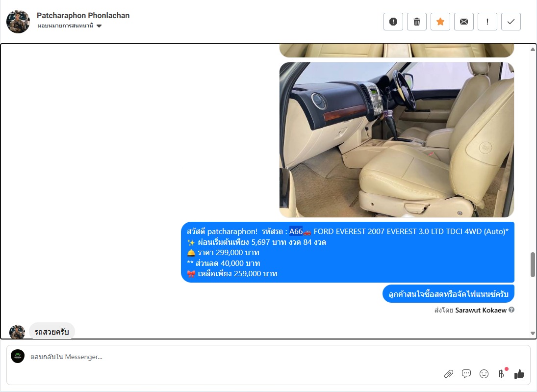The height and width of the screenshot is (392, 537).
Task: Mark conversation unread with envelope icon
Action: 464,22
